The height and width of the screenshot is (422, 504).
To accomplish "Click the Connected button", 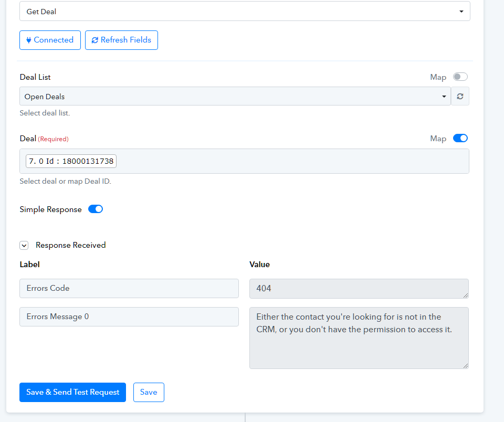I will [x=50, y=40].
